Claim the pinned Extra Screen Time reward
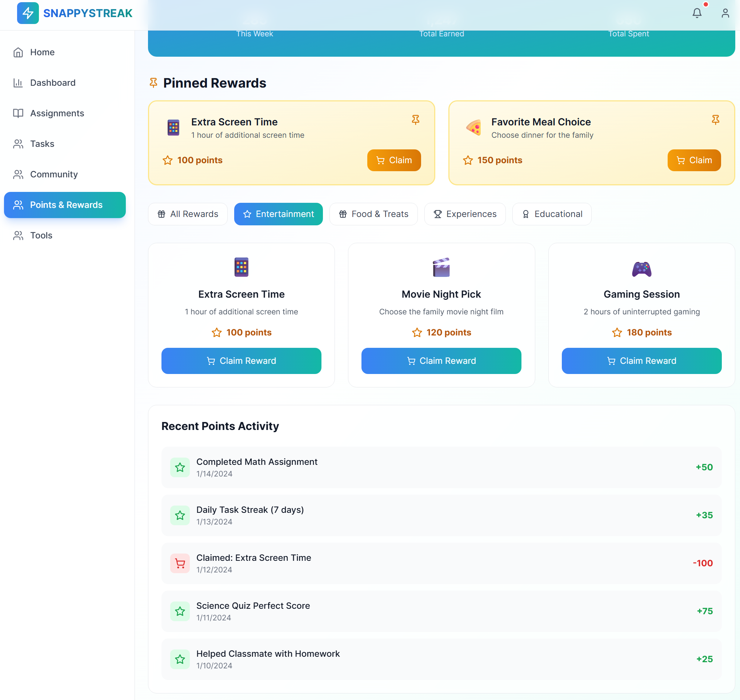This screenshot has width=740, height=700. coord(394,160)
